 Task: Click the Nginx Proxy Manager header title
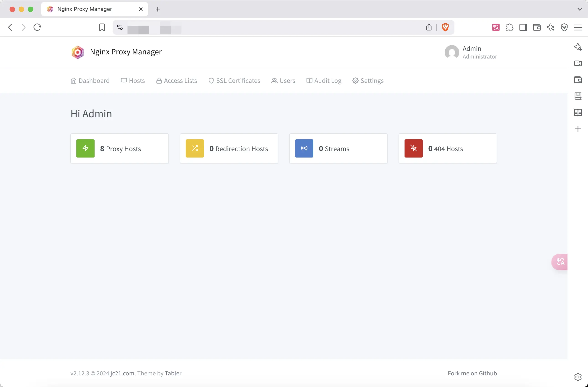[x=126, y=52]
